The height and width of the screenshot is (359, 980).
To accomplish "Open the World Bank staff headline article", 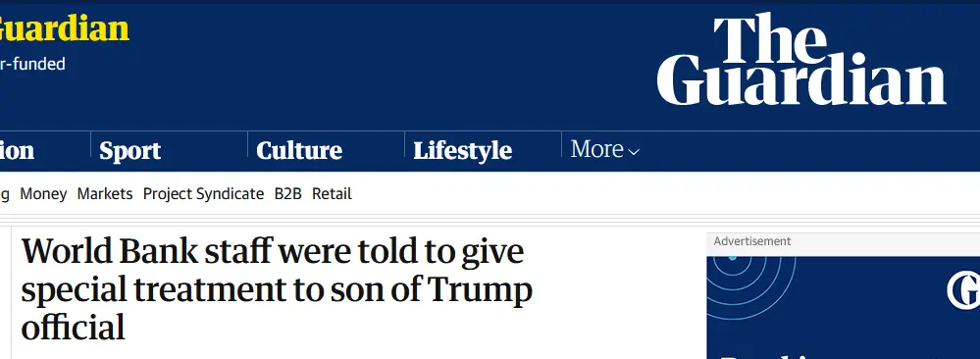I will click(x=277, y=289).
